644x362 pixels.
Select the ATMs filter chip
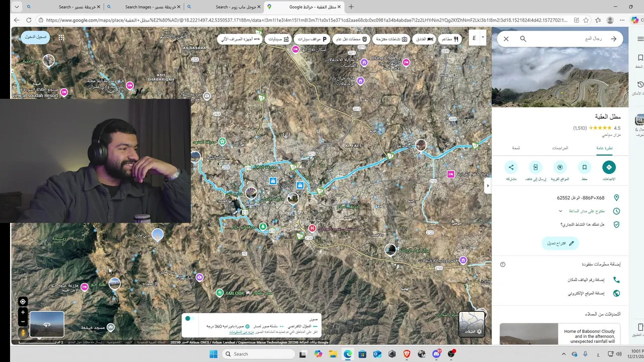click(240, 39)
